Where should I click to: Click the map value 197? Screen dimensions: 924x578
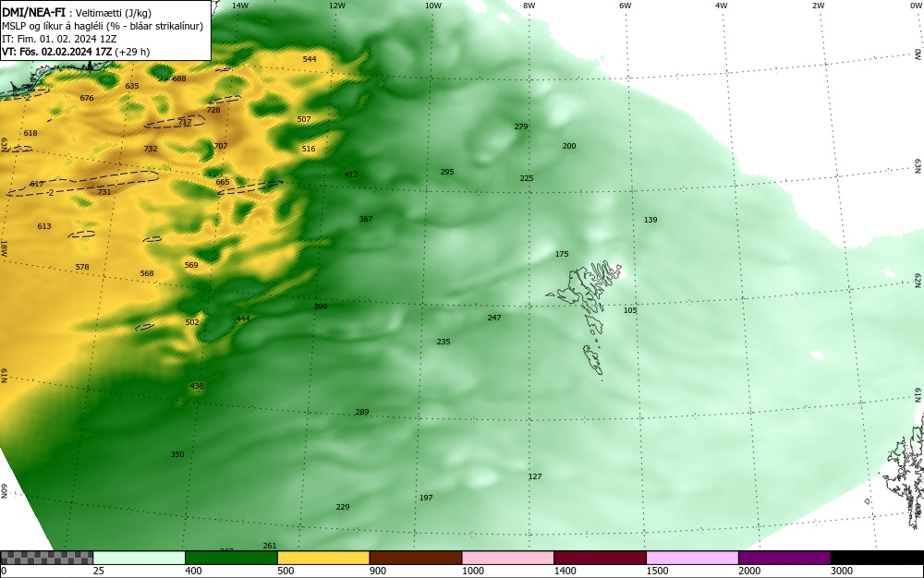(426, 498)
